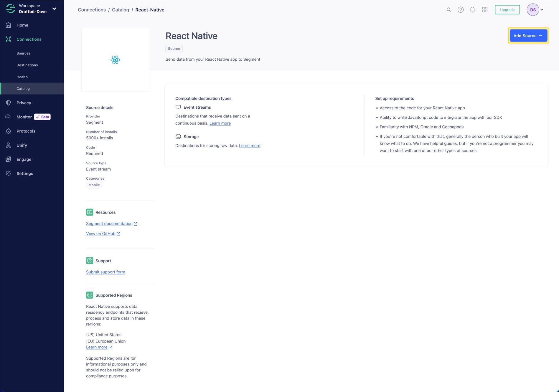The height and width of the screenshot is (392, 559).
Task: Click the '5000+ installs' text
Action: click(x=100, y=138)
